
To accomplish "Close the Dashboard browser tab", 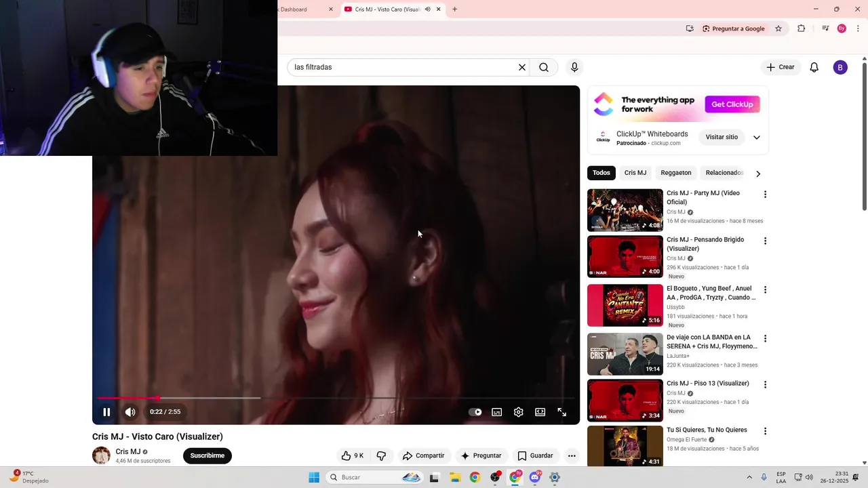I will (x=331, y=9).
